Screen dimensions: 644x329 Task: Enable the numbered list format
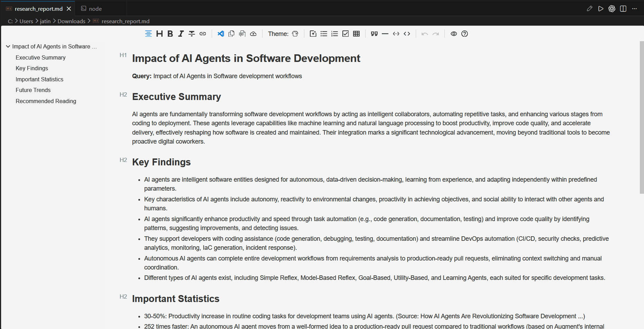[x=334, y=34]
